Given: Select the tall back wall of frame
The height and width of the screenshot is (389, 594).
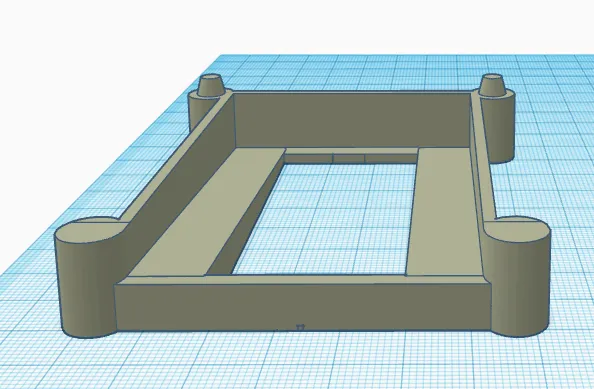Looking at the screenshot, I should click(x=352, y=119).
